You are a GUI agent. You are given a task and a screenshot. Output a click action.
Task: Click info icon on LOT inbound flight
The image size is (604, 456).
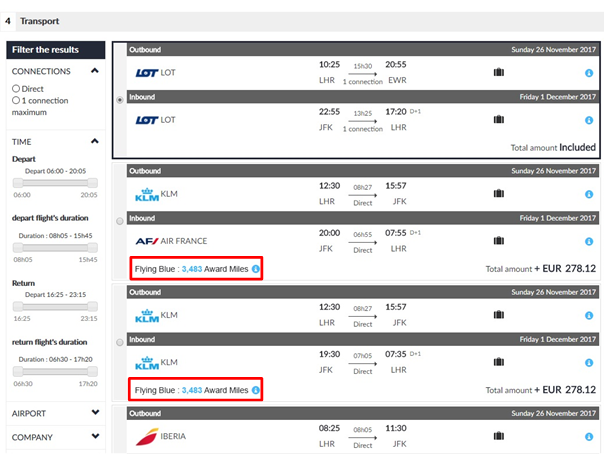(x=588, y=120)
